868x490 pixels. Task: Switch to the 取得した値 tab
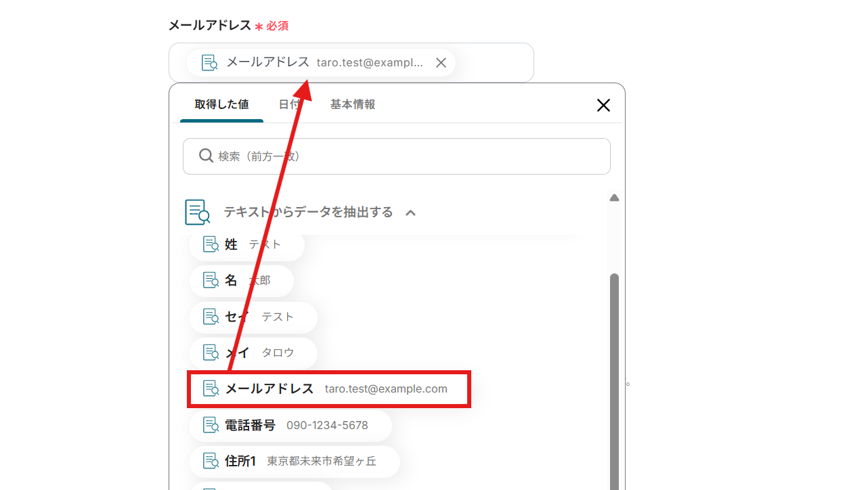pyautogui.click(x=221, y=104)
